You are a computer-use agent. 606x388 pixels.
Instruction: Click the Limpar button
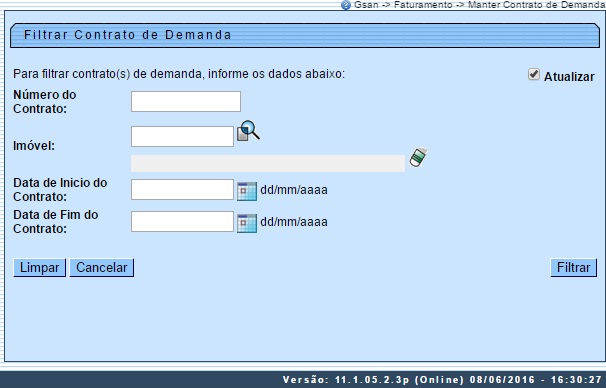tap(39, 267)
